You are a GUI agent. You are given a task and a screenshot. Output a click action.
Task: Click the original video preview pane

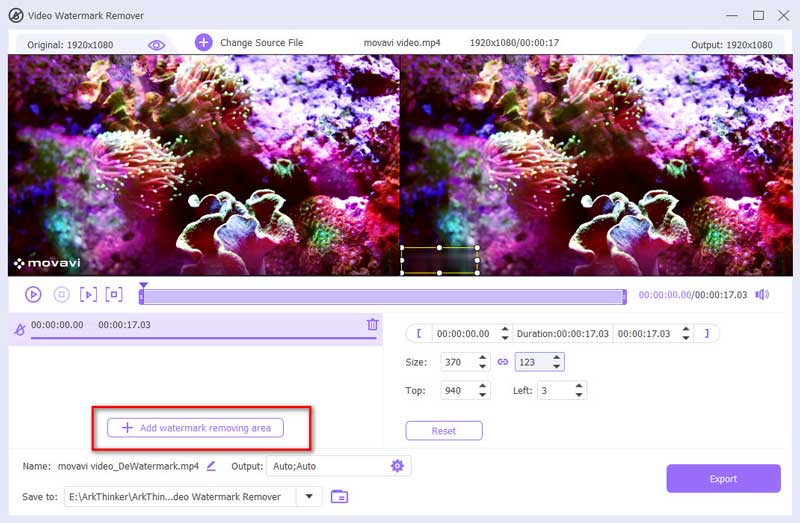tap(204, 165)
